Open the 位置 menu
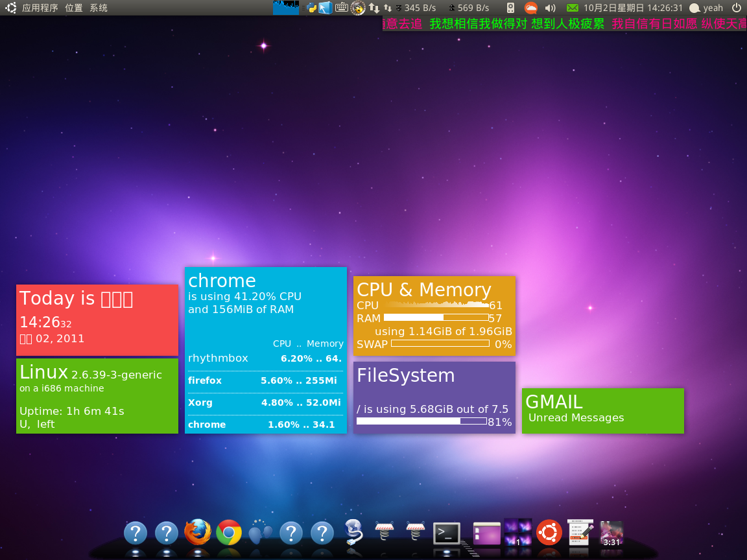Viewport: 747px width, 560px height. point(74,8)
